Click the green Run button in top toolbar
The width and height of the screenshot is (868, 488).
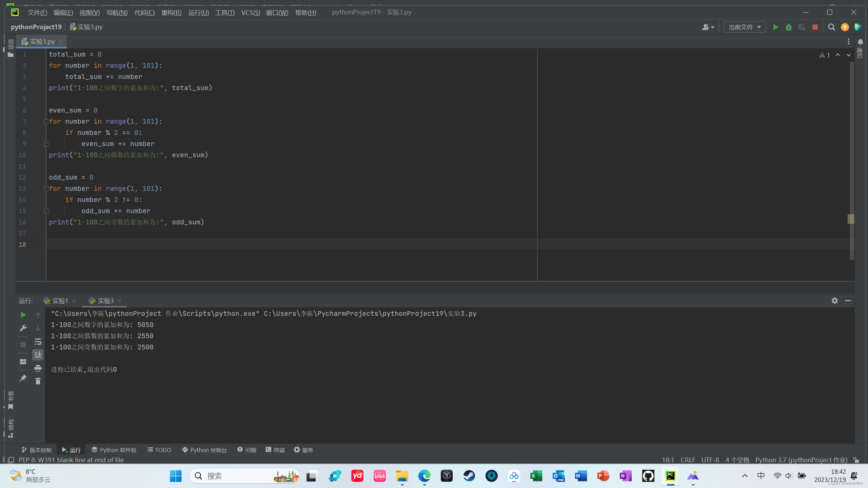tap(775, 27)
